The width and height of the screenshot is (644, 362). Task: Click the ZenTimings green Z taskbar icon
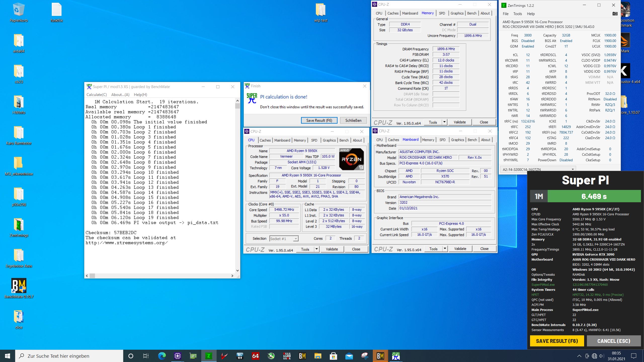click(x=208, y=356)
